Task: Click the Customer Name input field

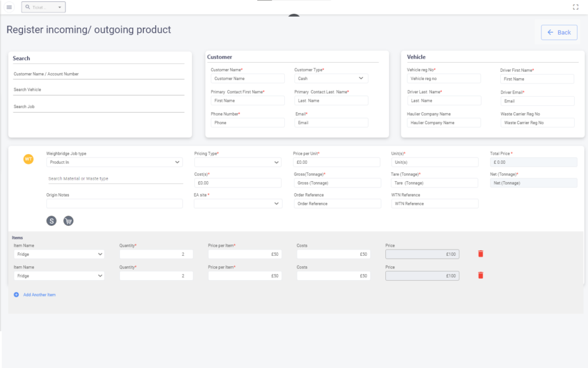Action: coord(247,78)
